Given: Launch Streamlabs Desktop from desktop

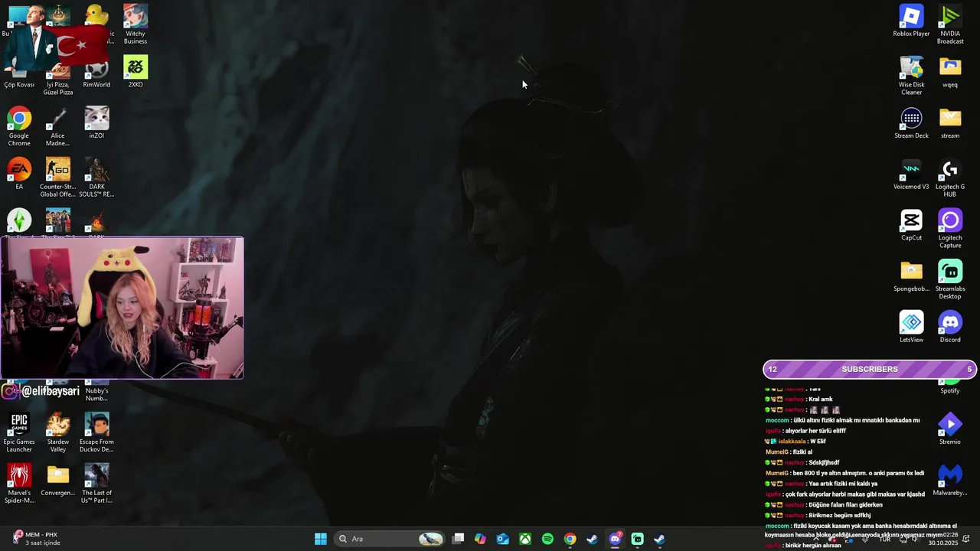Looking at the screenshot, I should (950, 280).
